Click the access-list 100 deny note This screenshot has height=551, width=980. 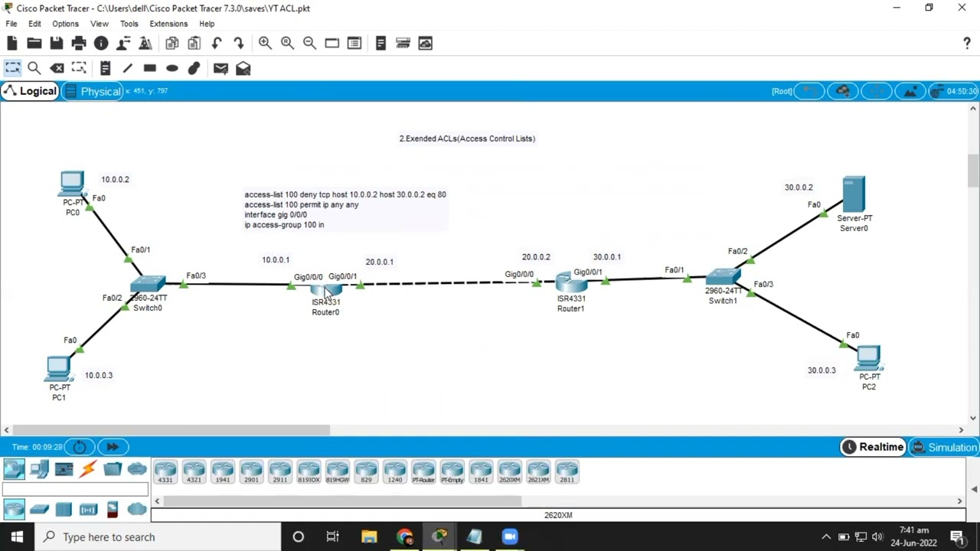345,210
